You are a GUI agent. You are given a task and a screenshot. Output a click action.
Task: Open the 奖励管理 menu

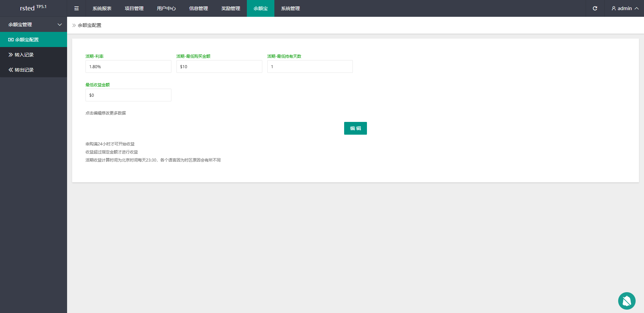coord(231,8)
